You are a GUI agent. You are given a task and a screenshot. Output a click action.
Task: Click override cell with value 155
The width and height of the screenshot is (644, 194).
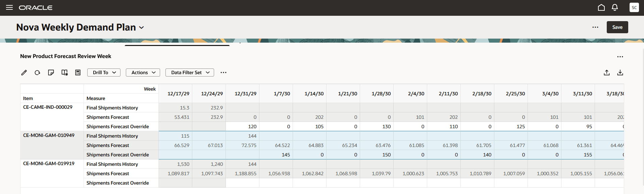[578, 155]
